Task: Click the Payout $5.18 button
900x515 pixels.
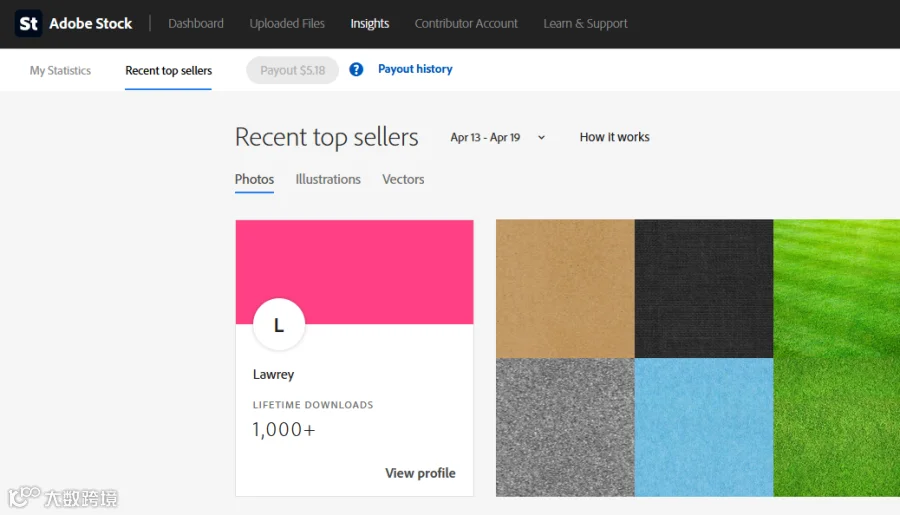Action: 293,70
